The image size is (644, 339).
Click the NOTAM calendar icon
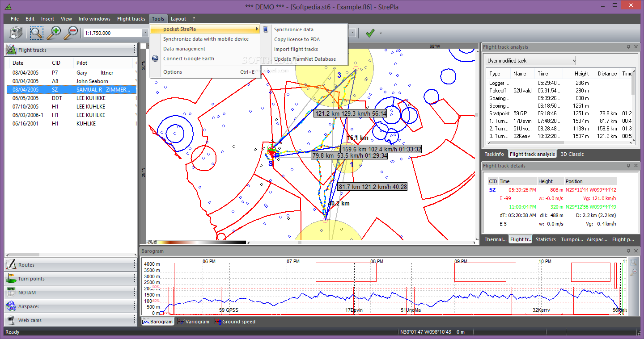11,293
